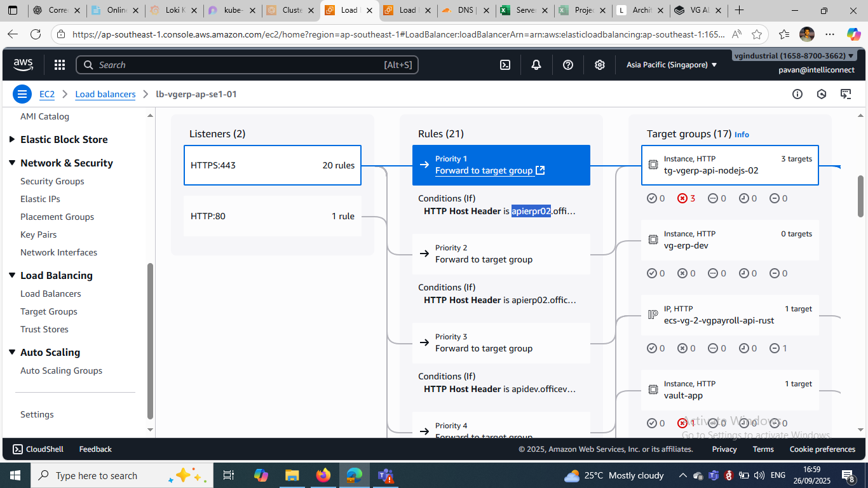
Task: Select Security Groups in the sidebar
Action: click(x=52, y=181)
